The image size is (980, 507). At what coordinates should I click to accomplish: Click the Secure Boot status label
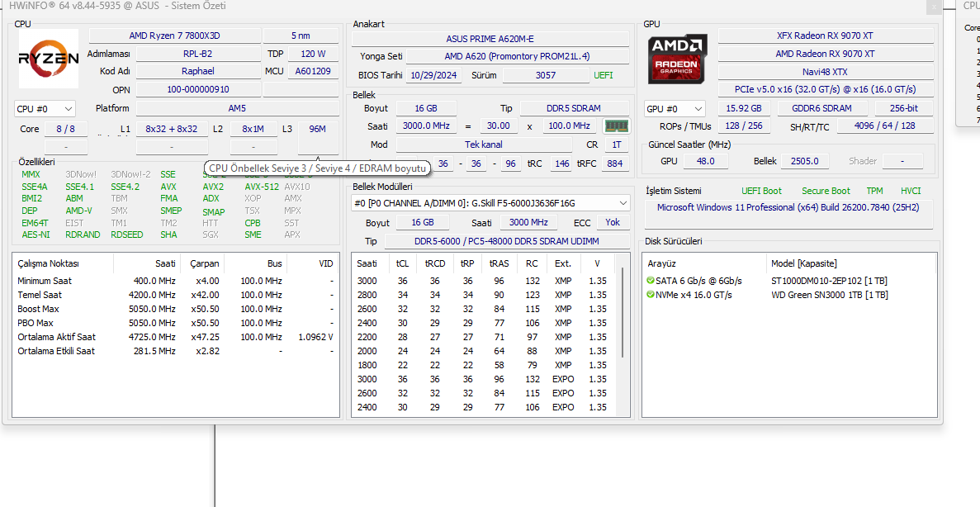point(826,191)
